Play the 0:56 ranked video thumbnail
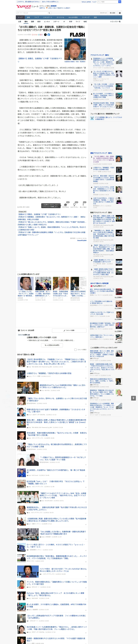Viewport: 138px width, 644px height. click(x=119, y=262)
